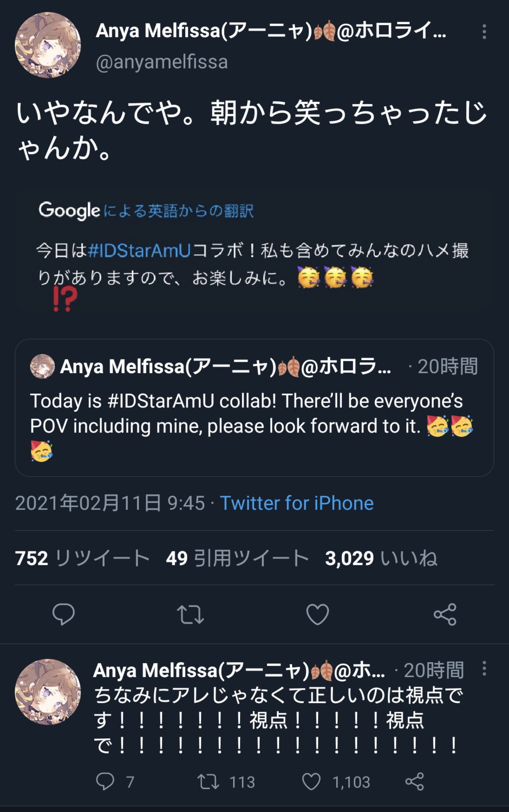Retweet the follow-up tweet showing 113
The image size is (509, 812).
point(208,782)
